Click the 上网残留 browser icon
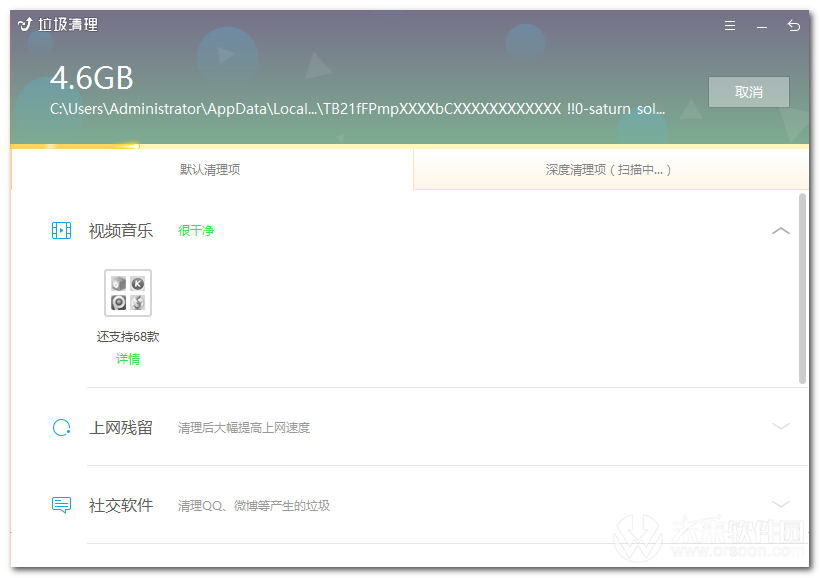Viewport: 820px width, 578px height. [61, 428]
